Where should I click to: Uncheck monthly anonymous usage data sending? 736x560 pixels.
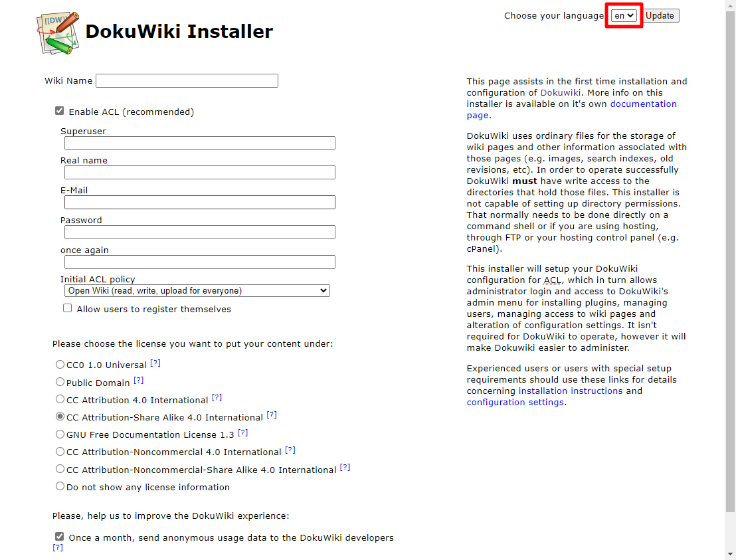[59, 536]
